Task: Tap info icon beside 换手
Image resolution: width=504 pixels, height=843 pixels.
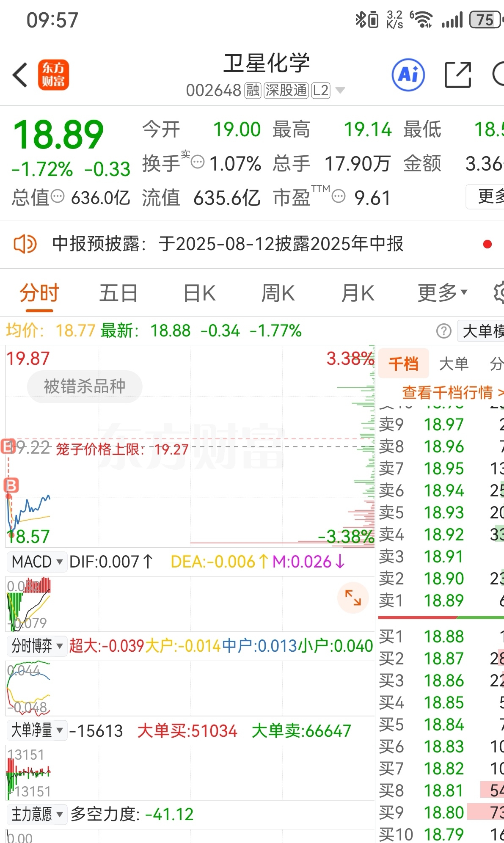Action: [x=198, y=162]
